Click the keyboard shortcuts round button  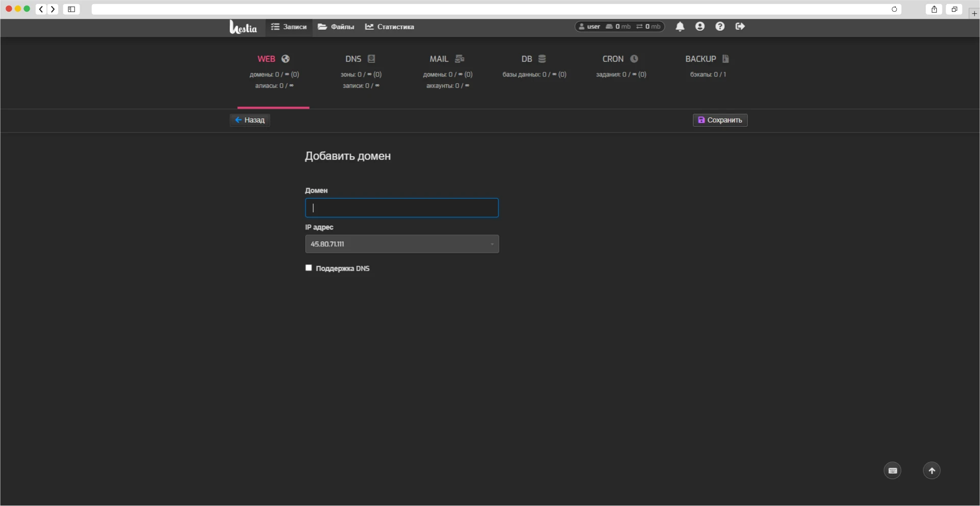(x=892, y=470)
